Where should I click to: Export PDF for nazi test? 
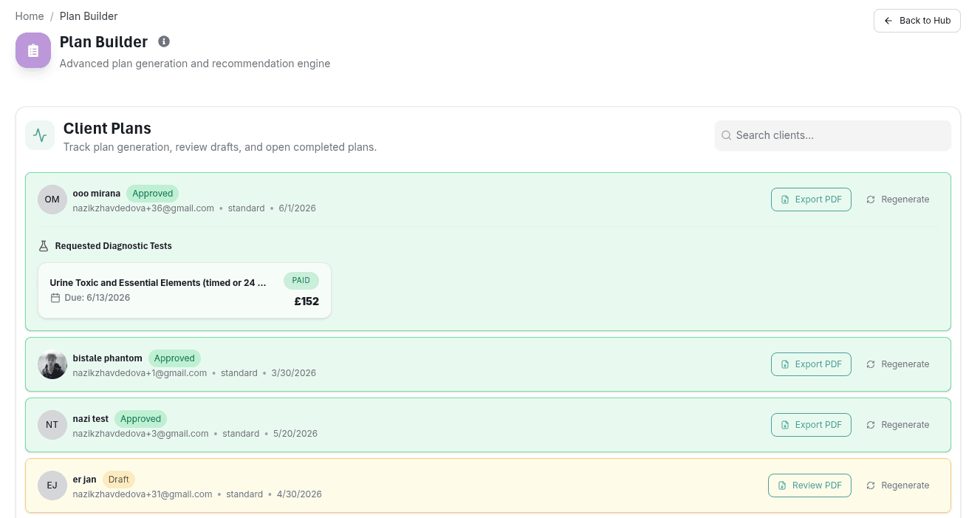pos(811,425)
